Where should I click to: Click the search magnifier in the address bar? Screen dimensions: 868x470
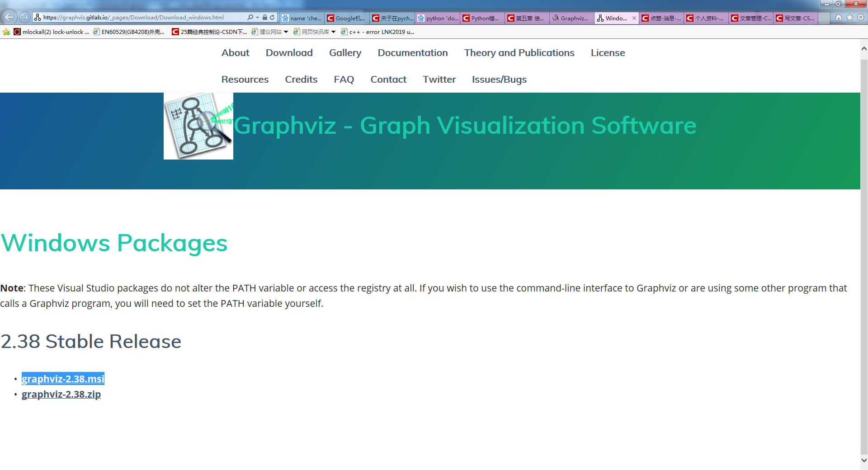click(250, 17)
